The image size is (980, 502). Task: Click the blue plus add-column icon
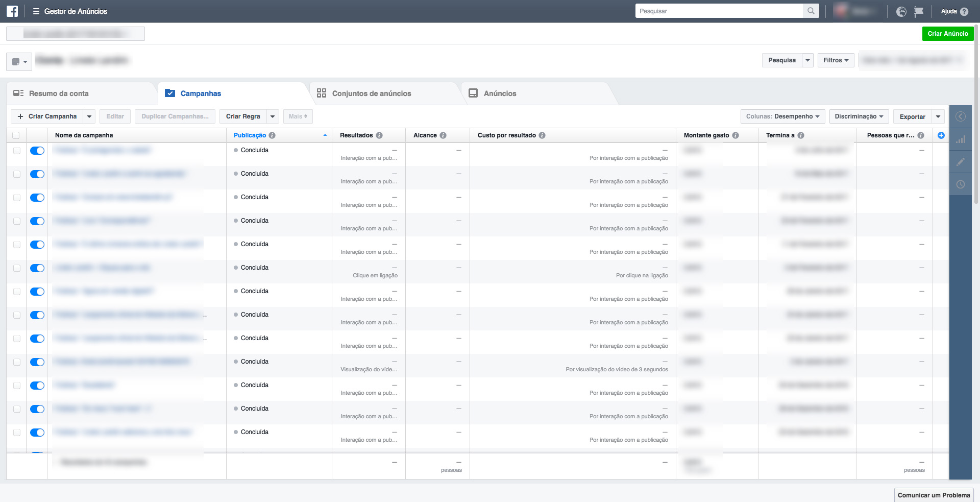click(941, 135)
